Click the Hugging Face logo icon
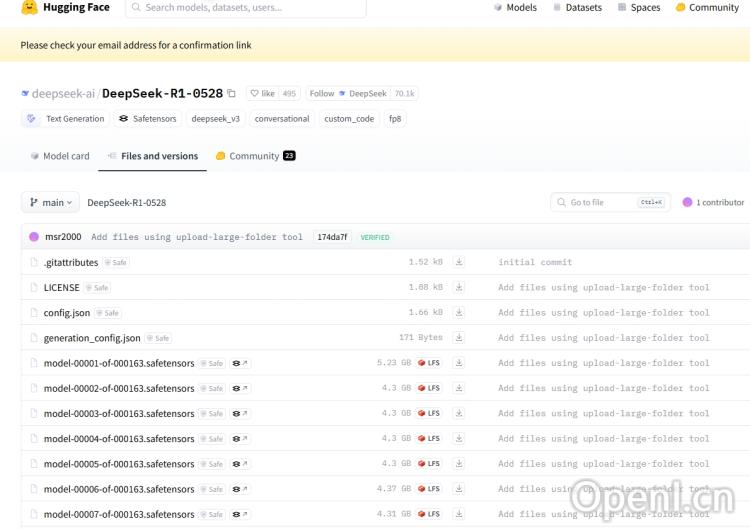Screen dimensions: 750x529 point(30,8)
